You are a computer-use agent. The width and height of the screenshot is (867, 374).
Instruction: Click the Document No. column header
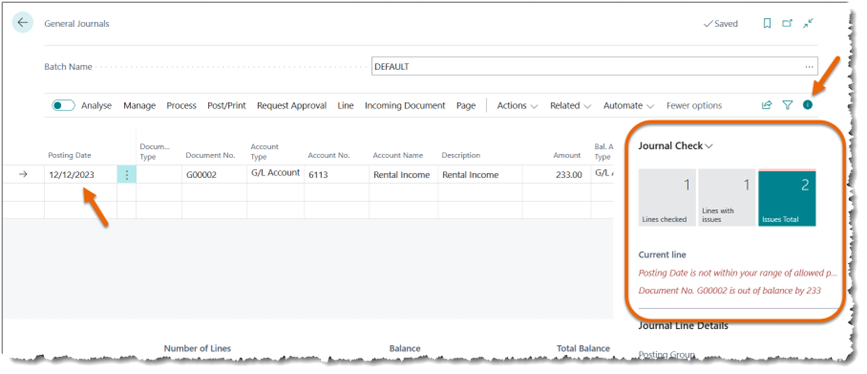point(210,155)
